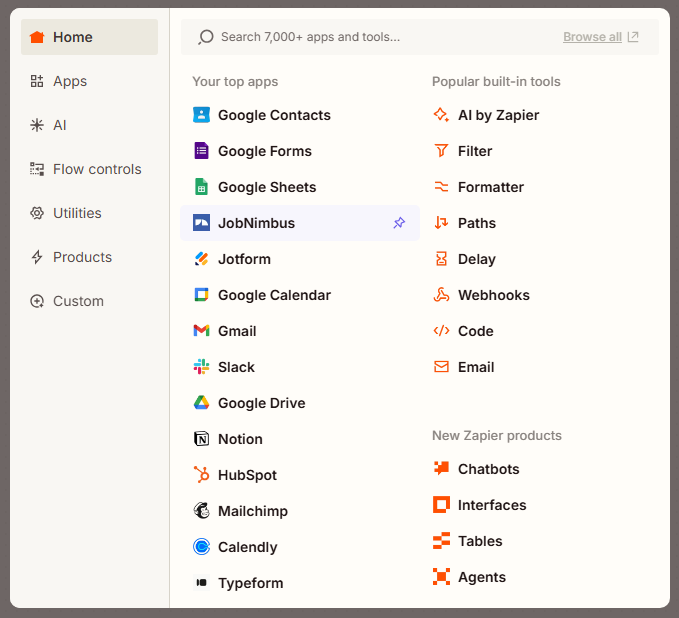Click the Email envelope tool icon
The width and height of the screenshot is (679, 618).
tap(441, 367)
